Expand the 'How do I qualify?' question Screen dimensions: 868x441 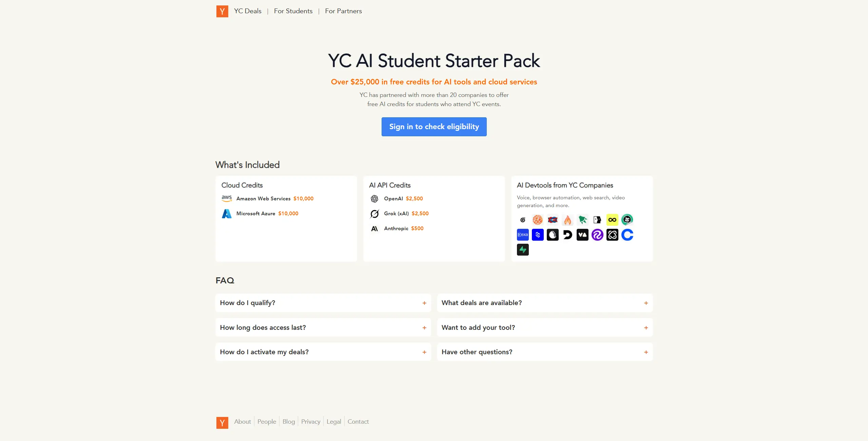click(x=323, y=303)
